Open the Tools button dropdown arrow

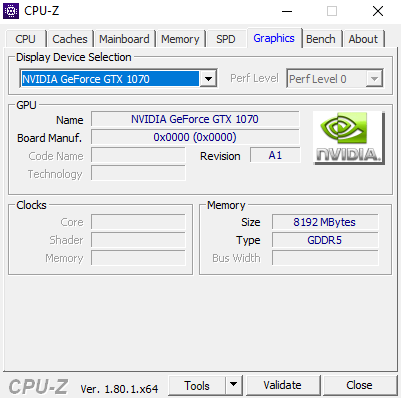[x=234, y=385]
